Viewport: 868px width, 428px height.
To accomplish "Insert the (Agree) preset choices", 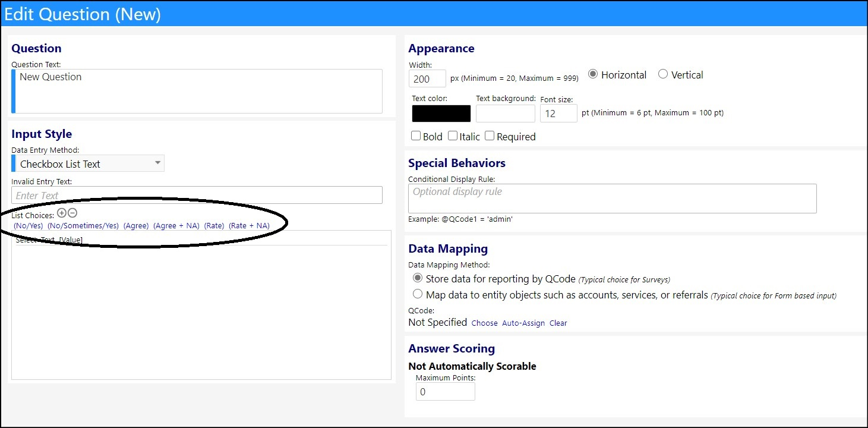I will tap(136, 226).
